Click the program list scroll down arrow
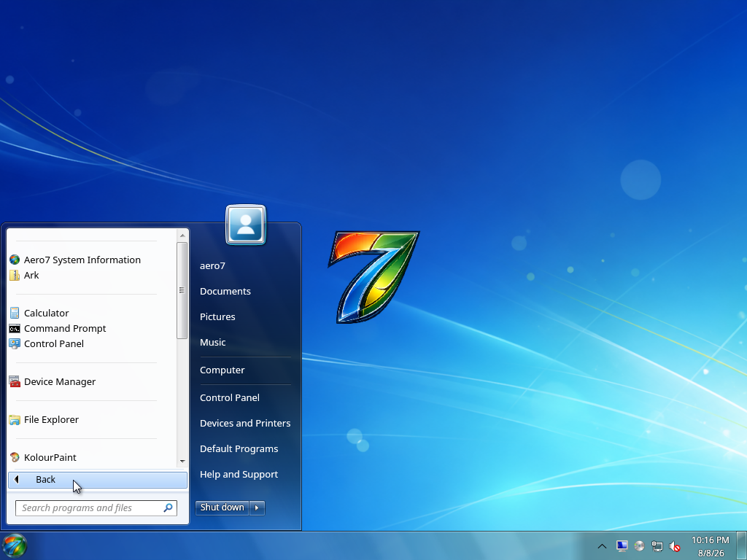 (182, 462)
